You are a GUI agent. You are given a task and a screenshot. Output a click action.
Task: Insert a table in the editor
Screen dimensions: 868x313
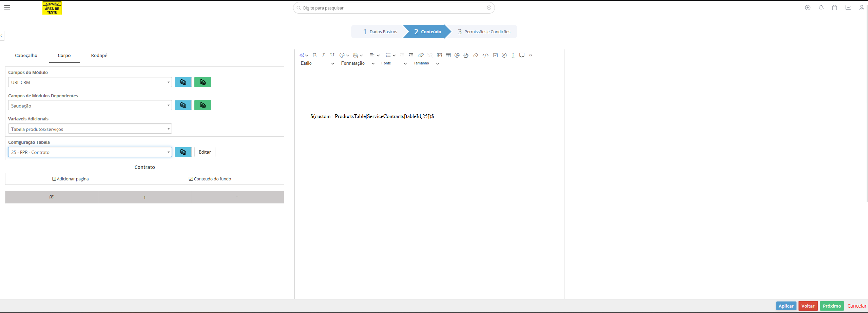[x=448, y=55]
